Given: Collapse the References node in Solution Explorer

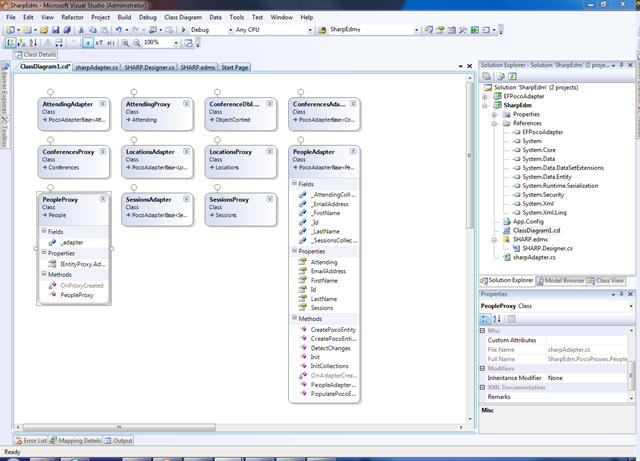Looking at the screenshot, I should [494, 123].
